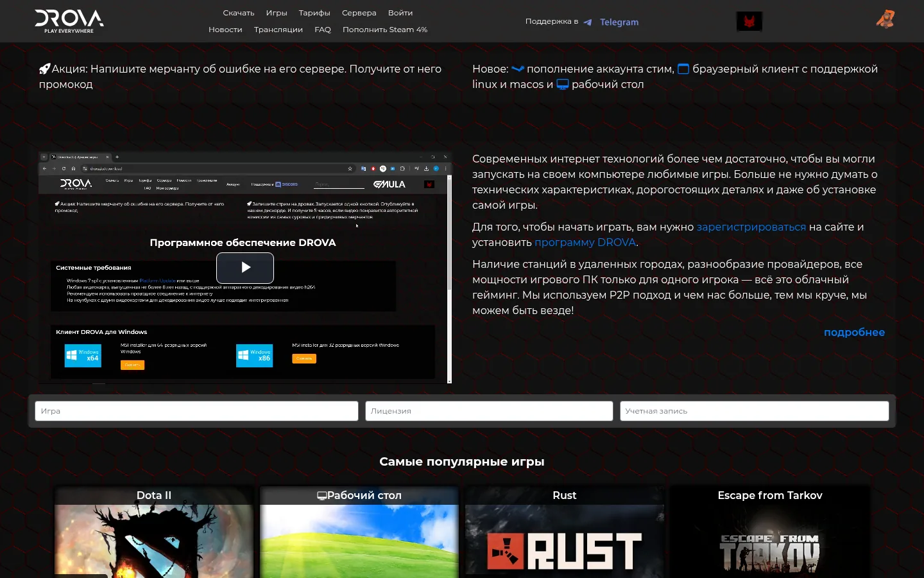Click the Акция promo text about промокод
This screenshot has width=924, height=578.
(241, 76)
